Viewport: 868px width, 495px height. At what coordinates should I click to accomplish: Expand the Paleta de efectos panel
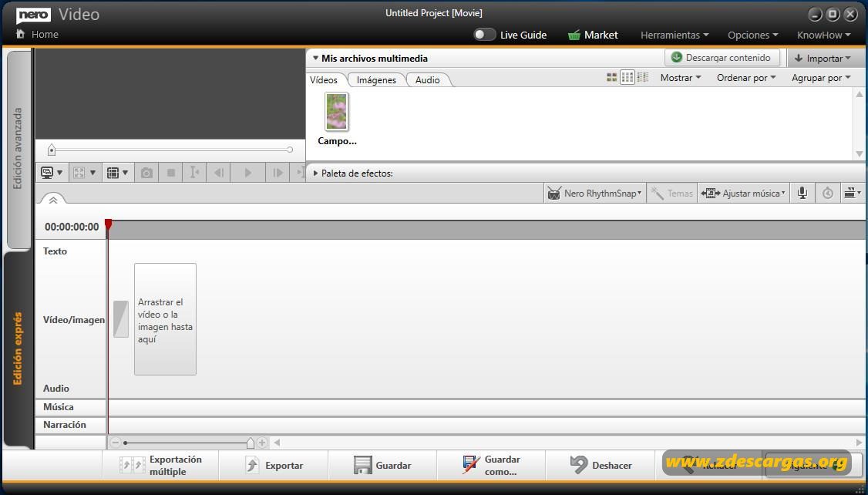pos(315,173)
